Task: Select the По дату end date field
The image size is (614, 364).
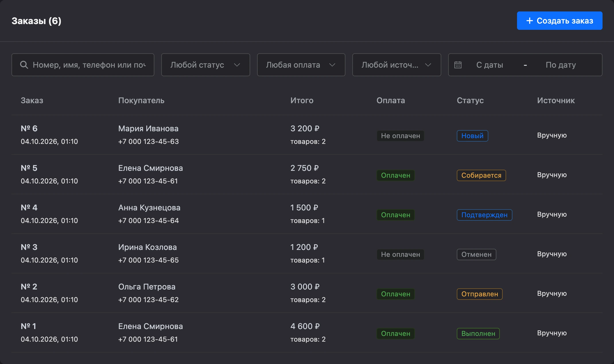Action: 561,65
